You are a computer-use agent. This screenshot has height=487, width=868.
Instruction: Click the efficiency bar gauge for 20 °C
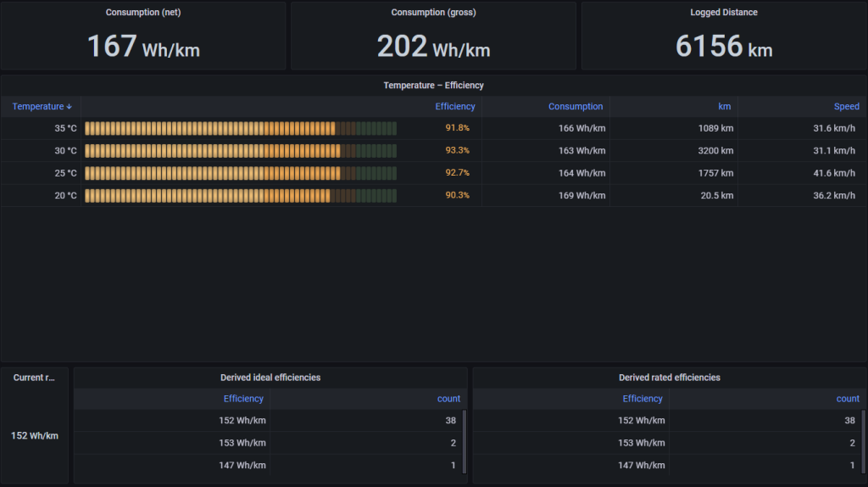pos(241,195)
